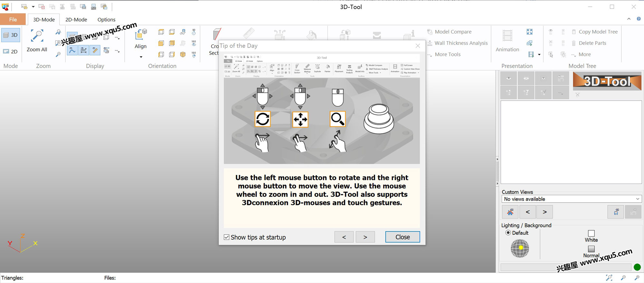Go to previous custom view
The image size is (644, 283).
click(x=527, y=212)
